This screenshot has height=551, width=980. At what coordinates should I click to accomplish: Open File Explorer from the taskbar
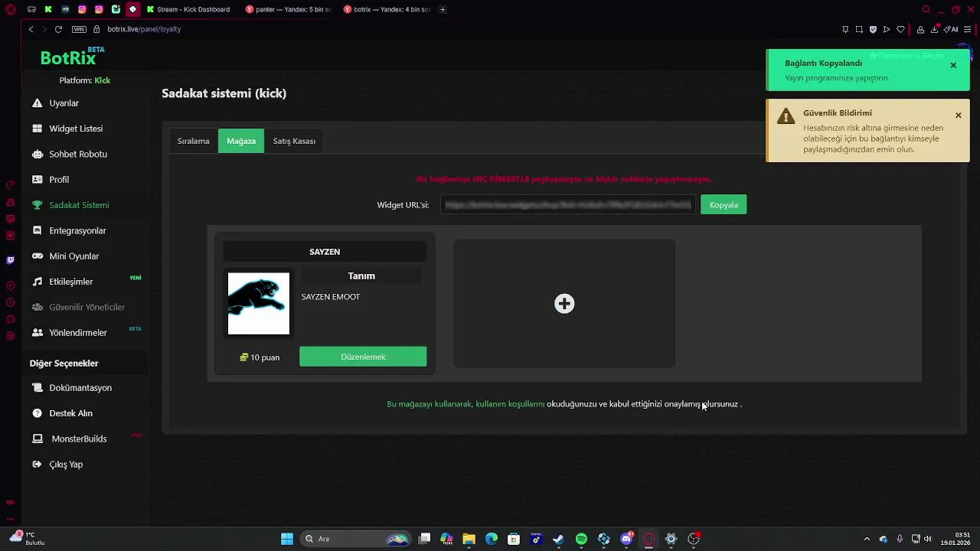point(469,539)
